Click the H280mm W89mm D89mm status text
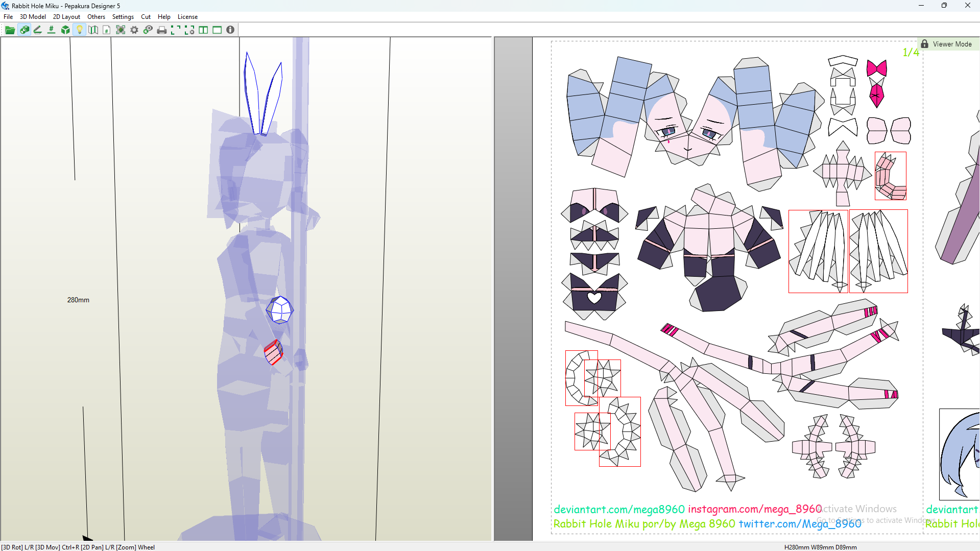Screen dimensions: 980x551 (820, 547)
